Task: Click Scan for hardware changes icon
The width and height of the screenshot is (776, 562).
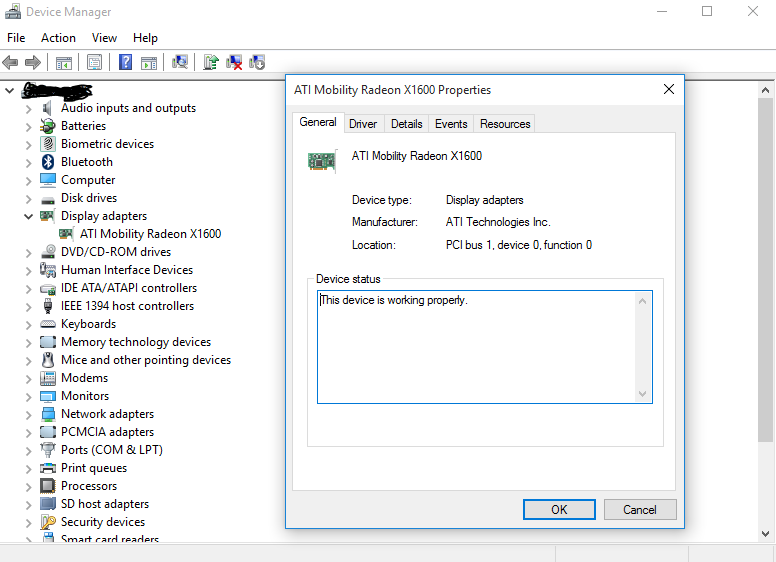Action: click(180, 62)
